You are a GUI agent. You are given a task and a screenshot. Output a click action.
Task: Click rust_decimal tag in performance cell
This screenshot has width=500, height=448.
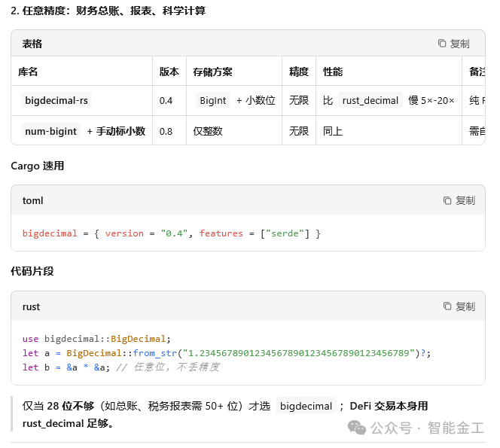pyautogui.click(x=370, y=100)
